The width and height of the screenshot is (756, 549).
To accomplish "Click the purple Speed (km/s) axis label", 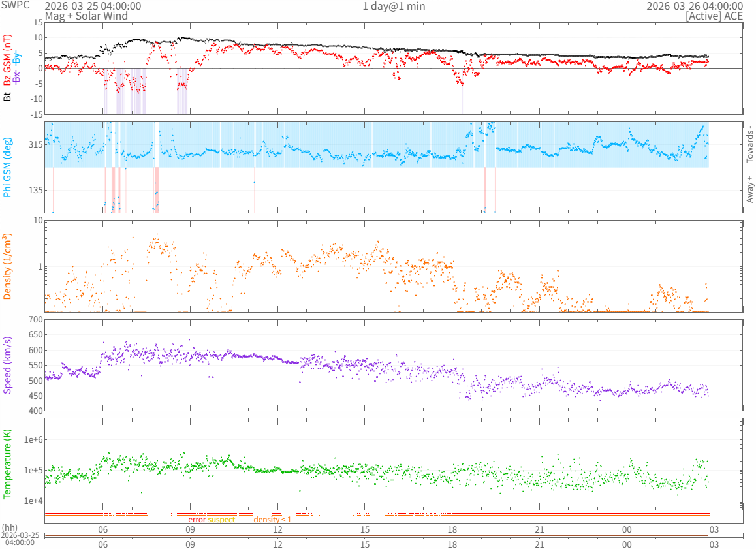I will [x=8, y=365].
